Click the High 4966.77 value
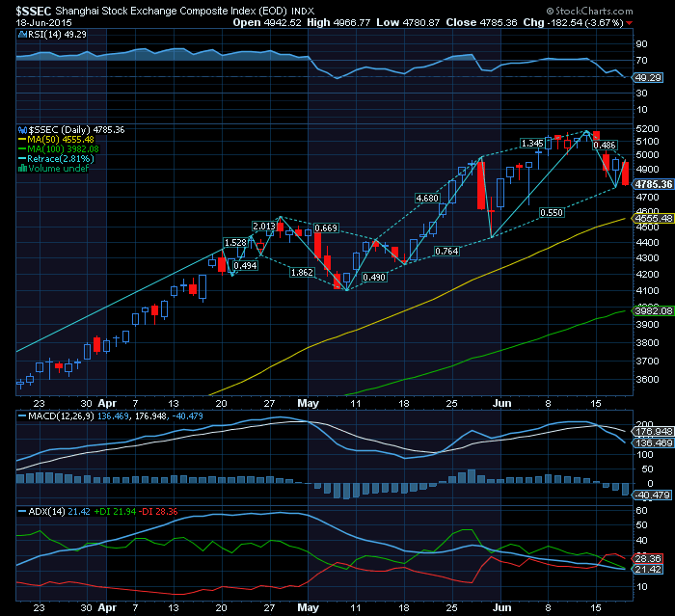675x616 pixels. [338, 23]
